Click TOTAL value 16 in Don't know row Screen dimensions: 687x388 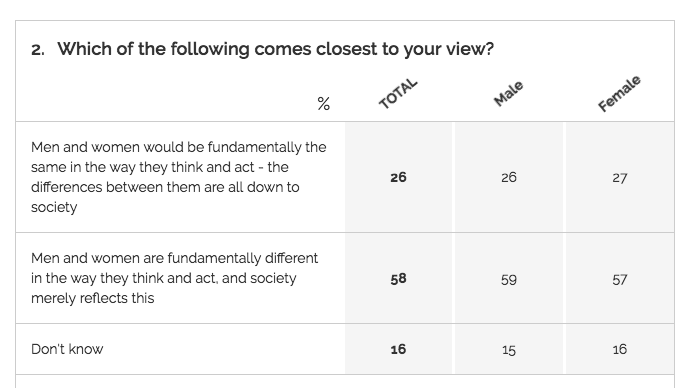[x=398, y=349]
